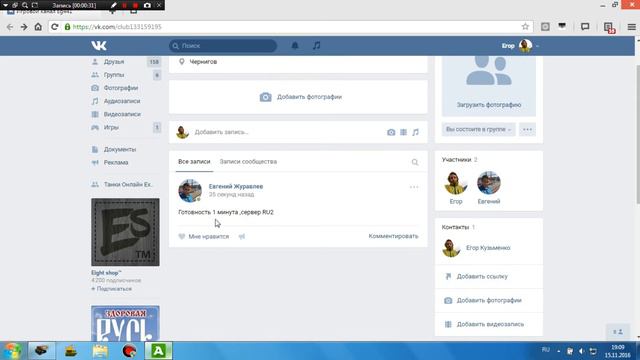Attach photo via camera icon in post box
The width and height of the screenshot is (640, 360).
(391, 132)
